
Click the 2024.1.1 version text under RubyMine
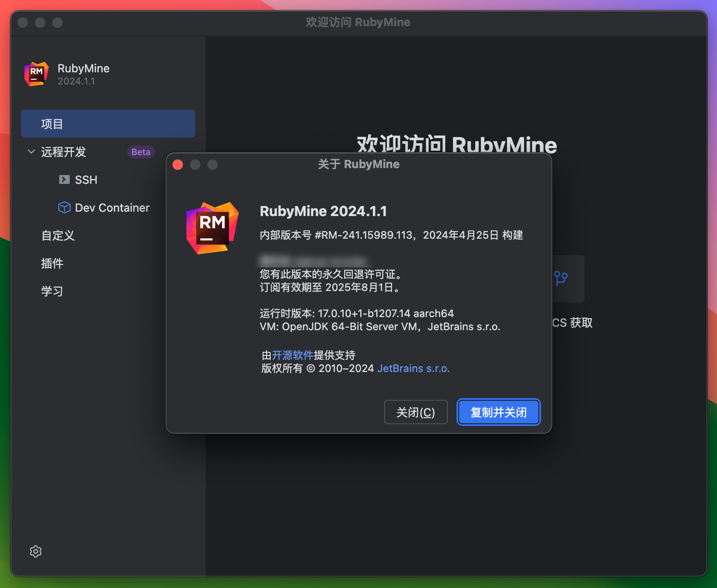[75, 81]
